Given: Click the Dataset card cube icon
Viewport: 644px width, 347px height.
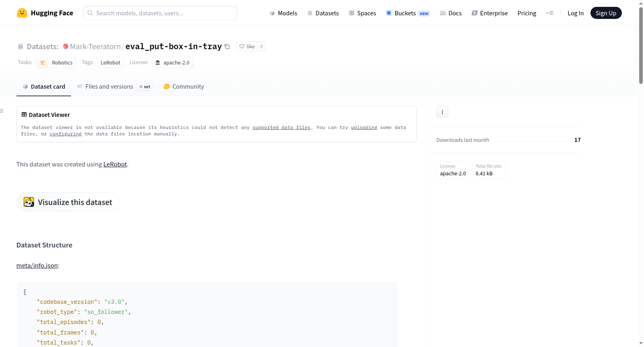Looking at the screenshot, I should [25, 86].
